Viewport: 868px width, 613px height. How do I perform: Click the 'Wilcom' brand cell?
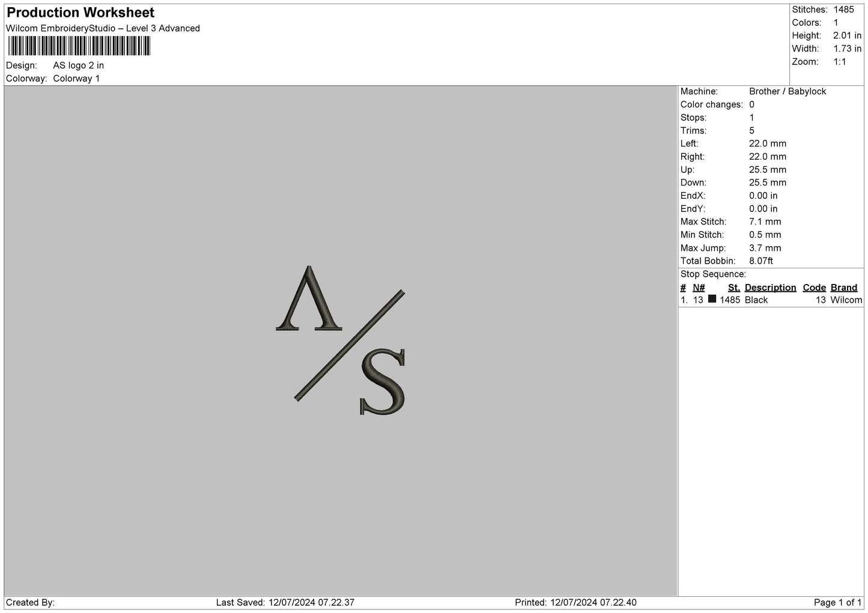pos(846,300)
